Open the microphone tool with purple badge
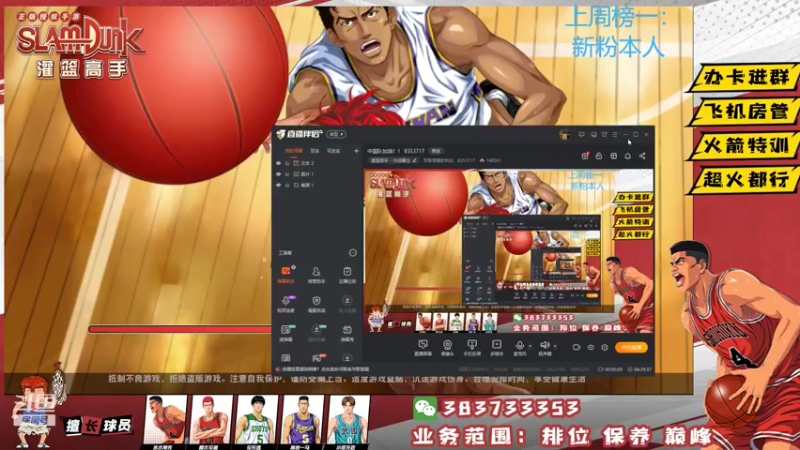800x450 pixels. (286, 303)
